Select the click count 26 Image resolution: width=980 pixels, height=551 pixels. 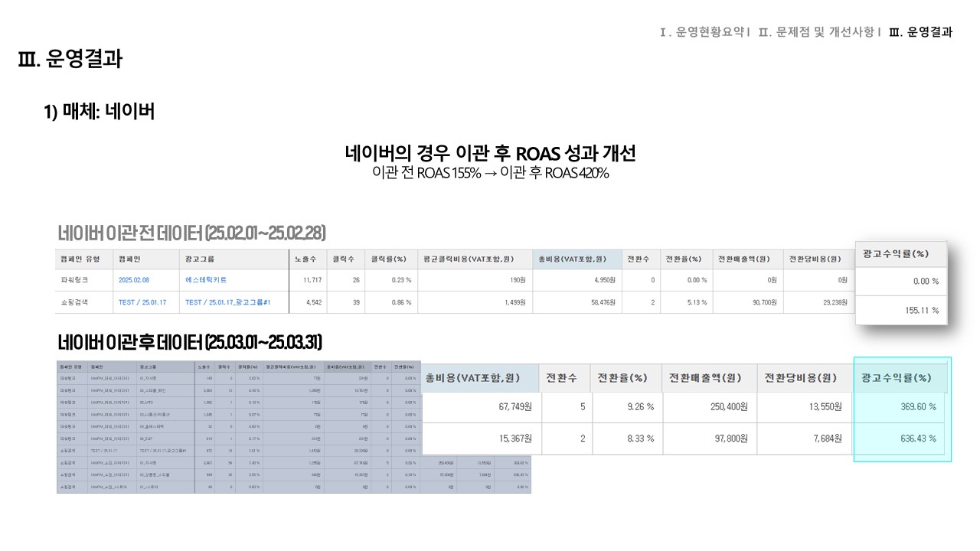pos(355,280)
